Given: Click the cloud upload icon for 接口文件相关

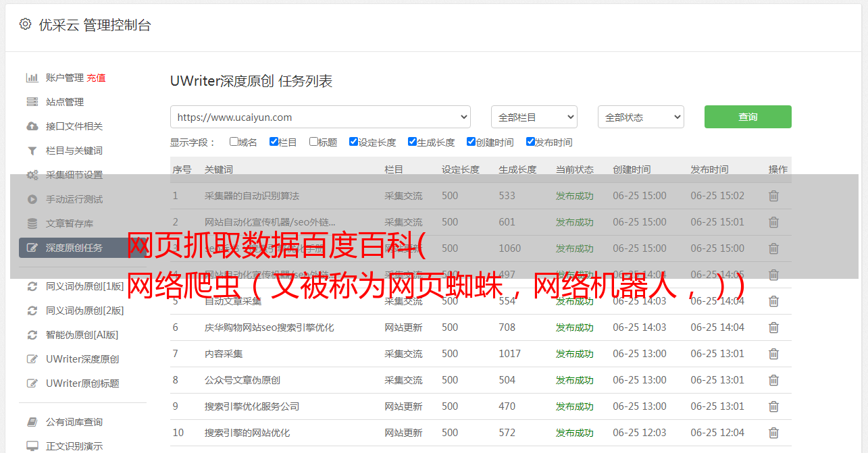Looking at the screenshot, I should pos(32,126).
